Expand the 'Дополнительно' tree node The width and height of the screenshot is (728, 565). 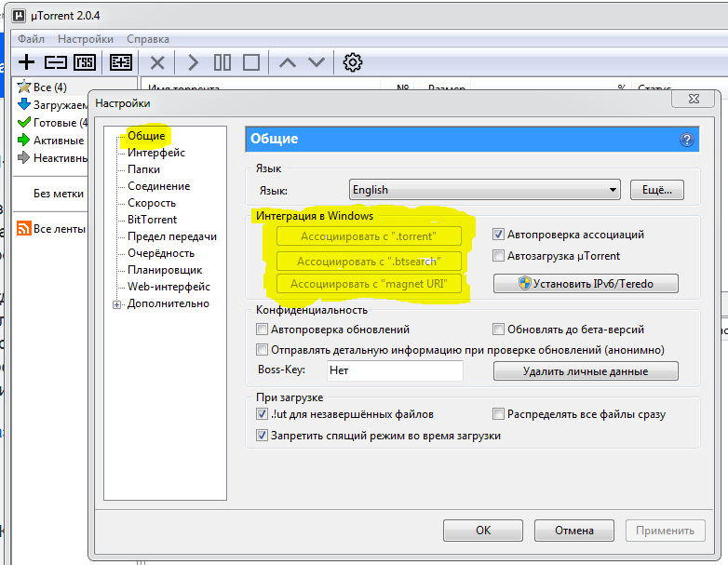(116, 304)
